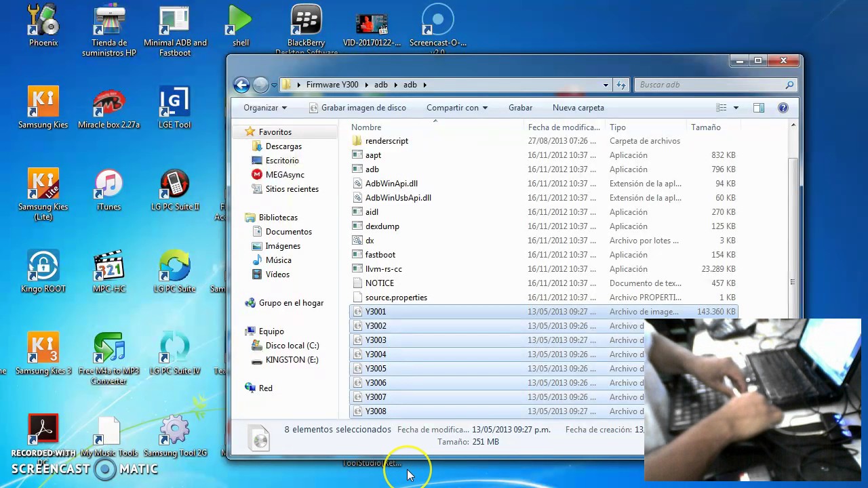Toggle the preview pane button
Image resolution: width=868 pixels, height=488 pixels.
pyautogui.click(x=759, y=108)
